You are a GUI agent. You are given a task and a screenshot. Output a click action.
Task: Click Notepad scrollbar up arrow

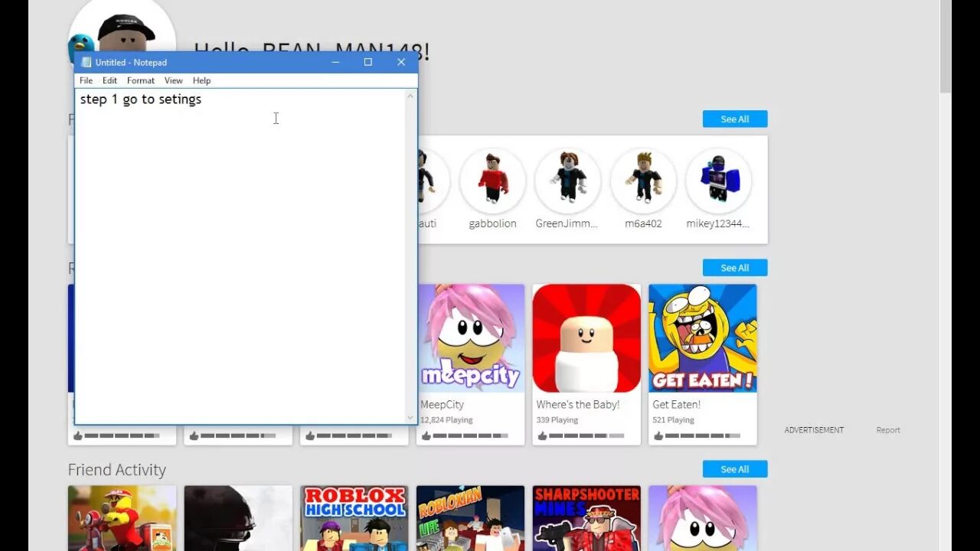tap(410, 96)
